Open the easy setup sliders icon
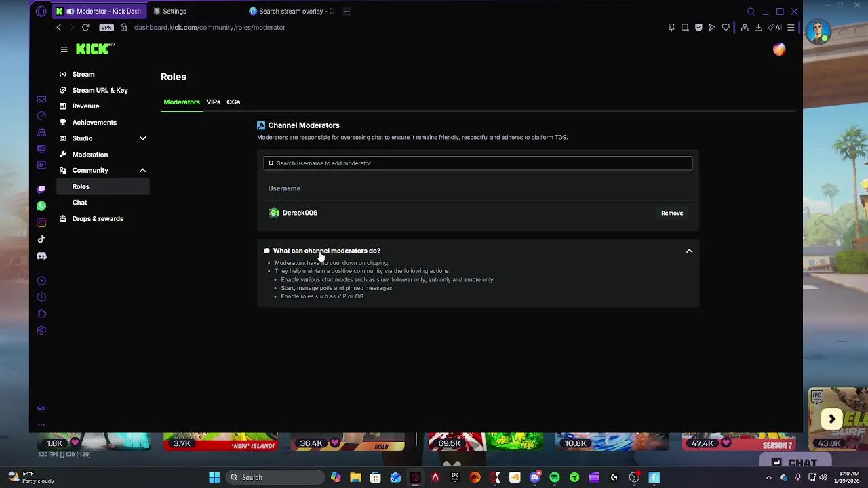 click(791, 28)
